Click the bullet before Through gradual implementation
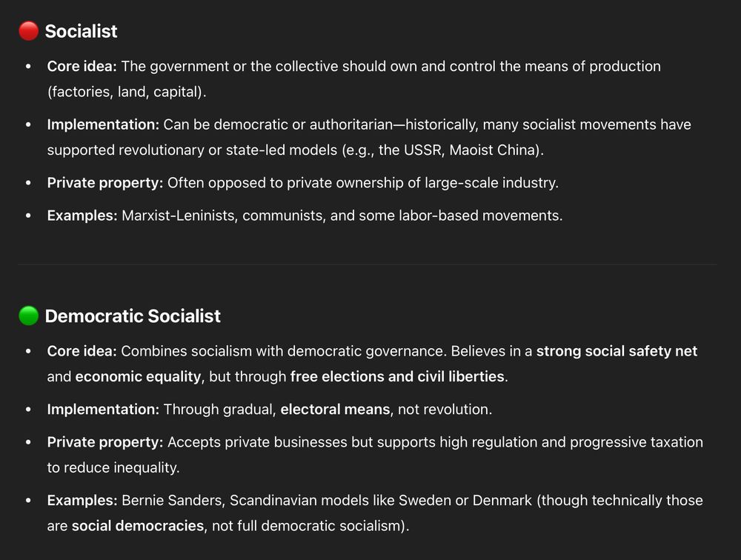The width and height of the screenshot is (741, 560). [x=28, y=409]
